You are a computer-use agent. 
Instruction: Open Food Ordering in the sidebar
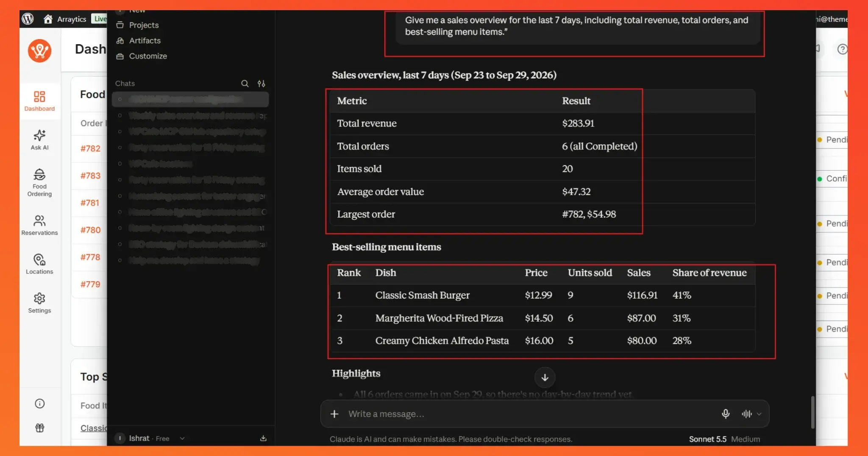click(39, 182)
